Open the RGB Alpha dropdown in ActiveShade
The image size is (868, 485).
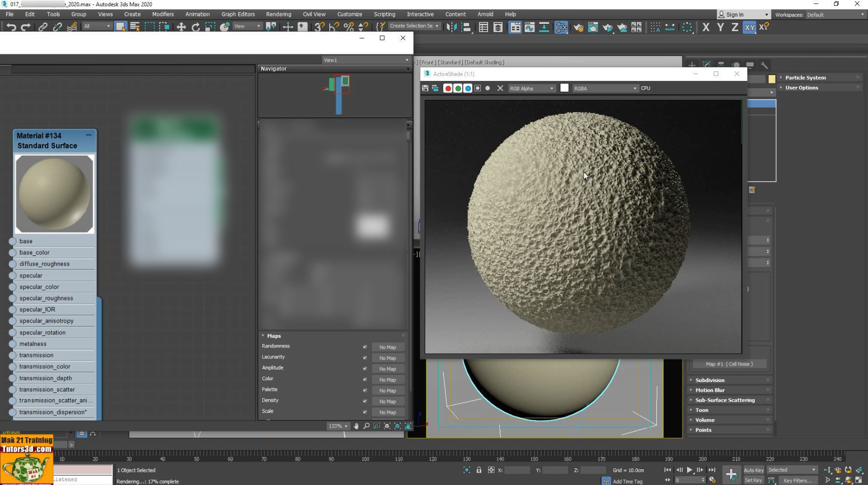(532, 88)
